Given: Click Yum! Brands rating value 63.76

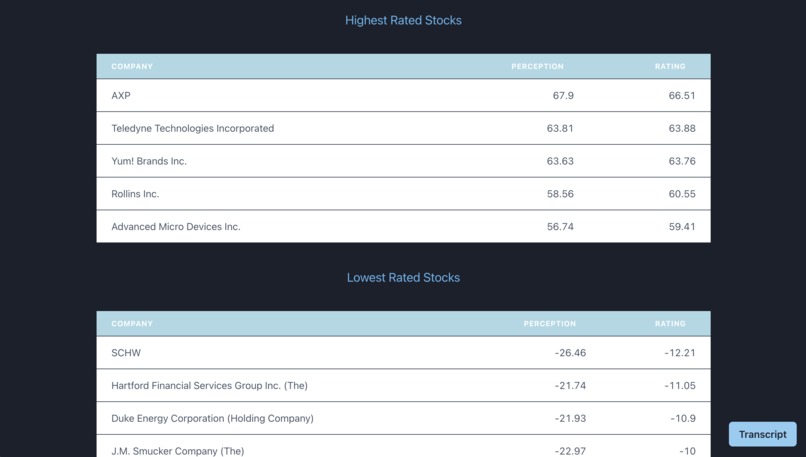Looking at the screenshot, I should coord(682,161).
